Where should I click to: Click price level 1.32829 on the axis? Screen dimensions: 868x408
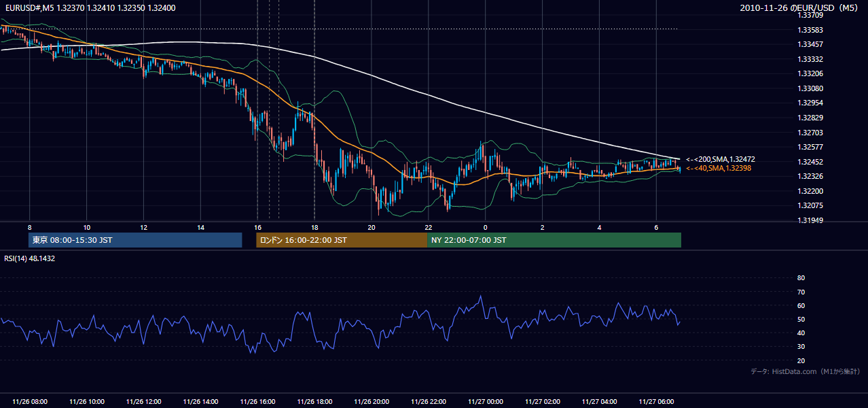coord(810,118)
